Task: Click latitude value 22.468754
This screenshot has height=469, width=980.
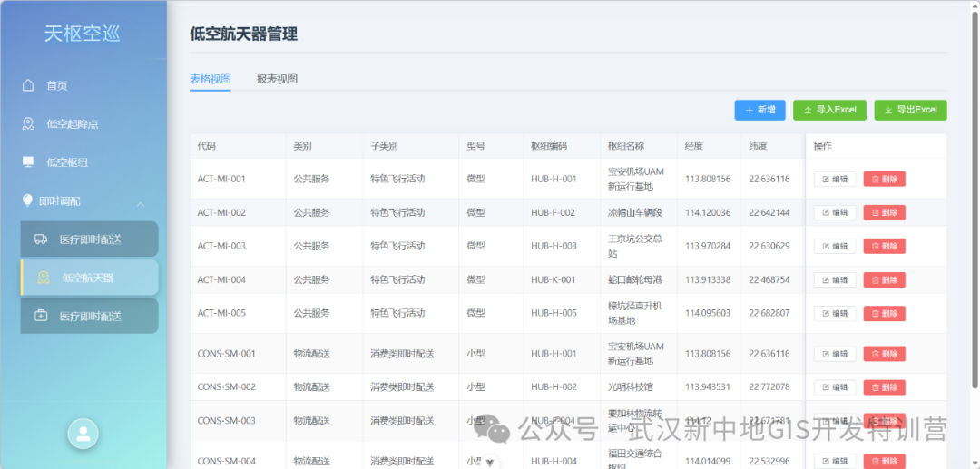Action: (769, 279)
